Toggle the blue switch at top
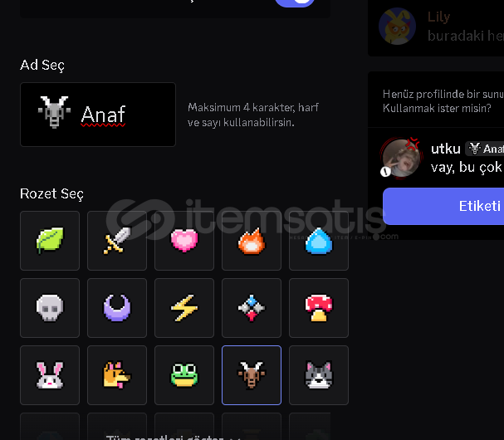The image size is (504, 440). (295, 2)
